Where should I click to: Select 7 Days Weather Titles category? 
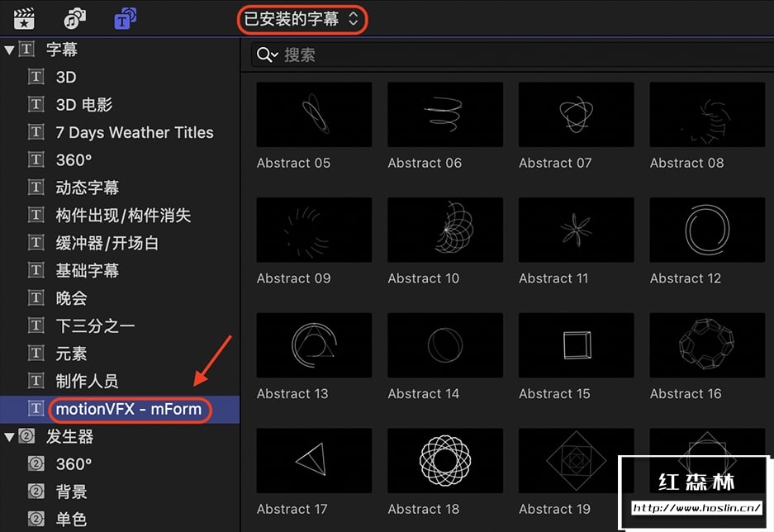click(120, 132)
